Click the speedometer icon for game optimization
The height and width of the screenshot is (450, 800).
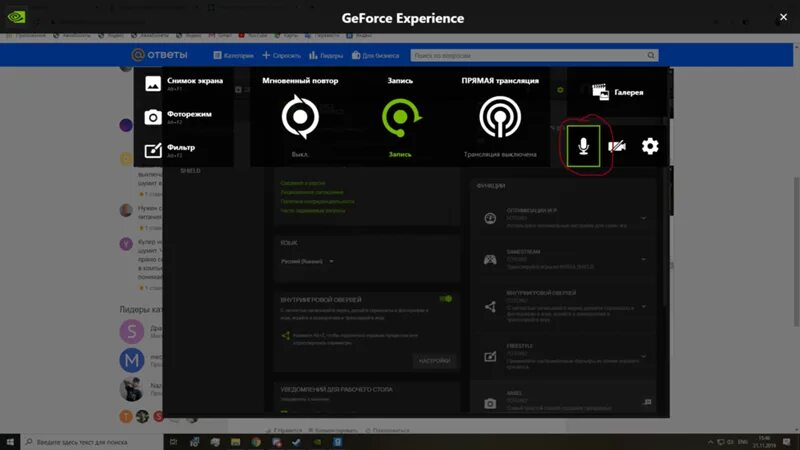point(490,218)
